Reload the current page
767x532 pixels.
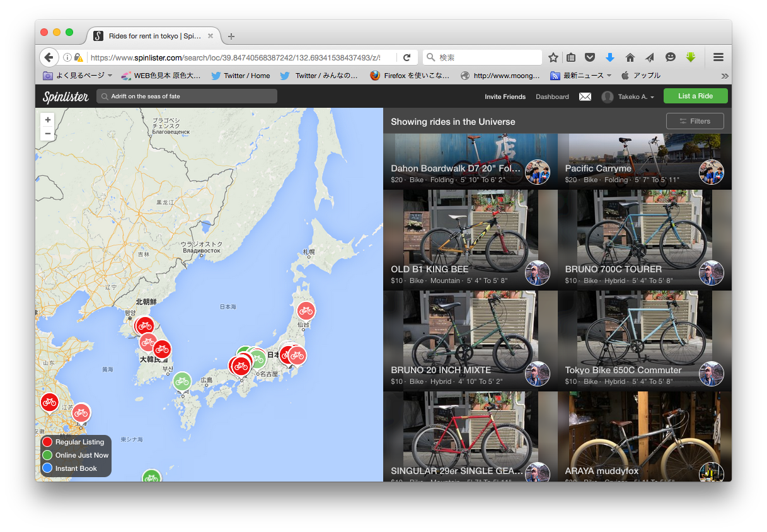point(407,57)
